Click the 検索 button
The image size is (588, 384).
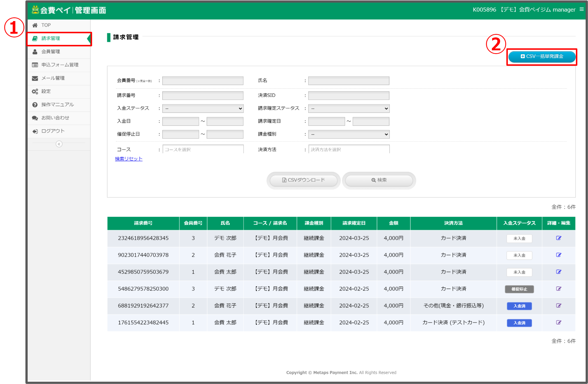tap(379, 180)
